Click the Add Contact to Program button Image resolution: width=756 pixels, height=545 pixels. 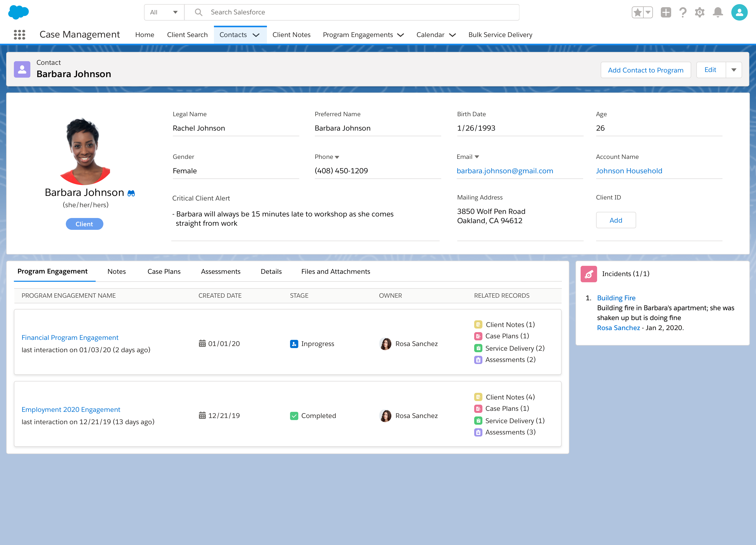[645, 70]
